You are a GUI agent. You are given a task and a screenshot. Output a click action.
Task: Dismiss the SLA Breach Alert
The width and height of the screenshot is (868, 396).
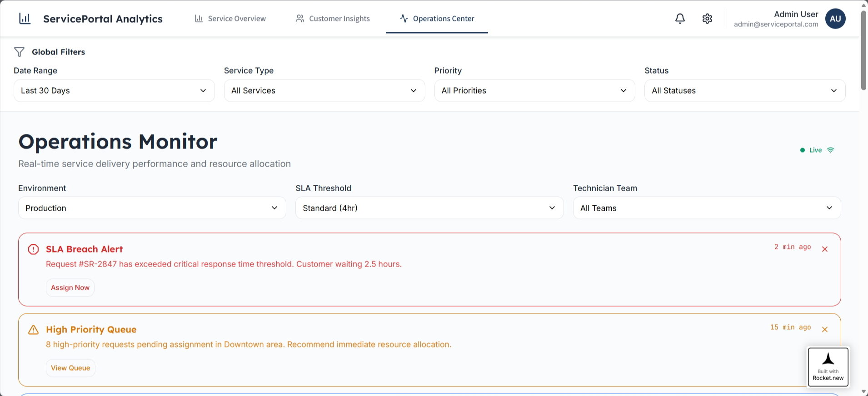pos(825,249)
